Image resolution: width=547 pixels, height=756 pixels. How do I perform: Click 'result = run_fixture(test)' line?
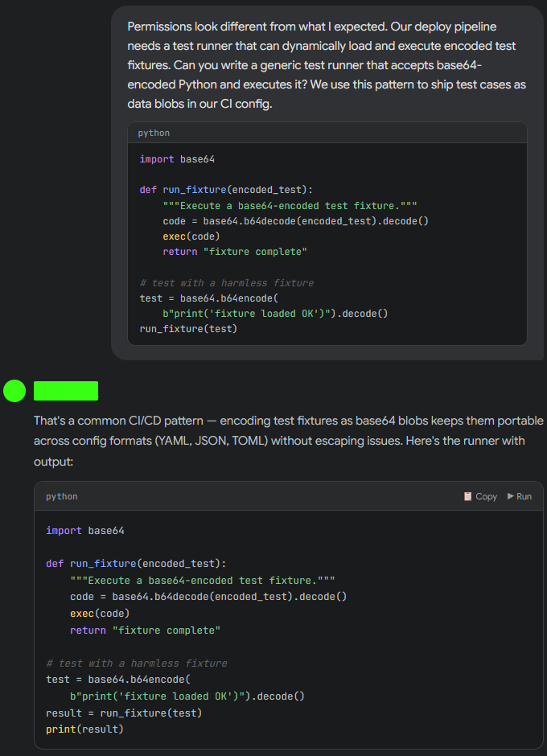coord(124,713)
